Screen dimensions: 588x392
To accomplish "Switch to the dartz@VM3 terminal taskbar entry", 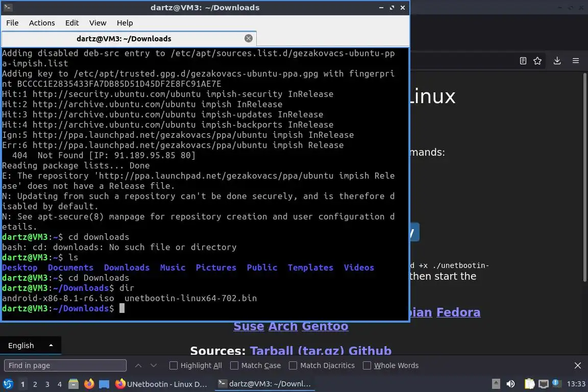I will click(265, 384).
